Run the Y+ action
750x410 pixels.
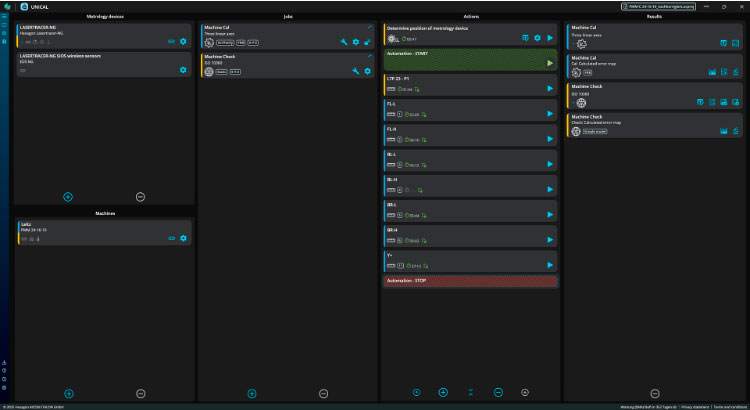click(x=550, y=265)
